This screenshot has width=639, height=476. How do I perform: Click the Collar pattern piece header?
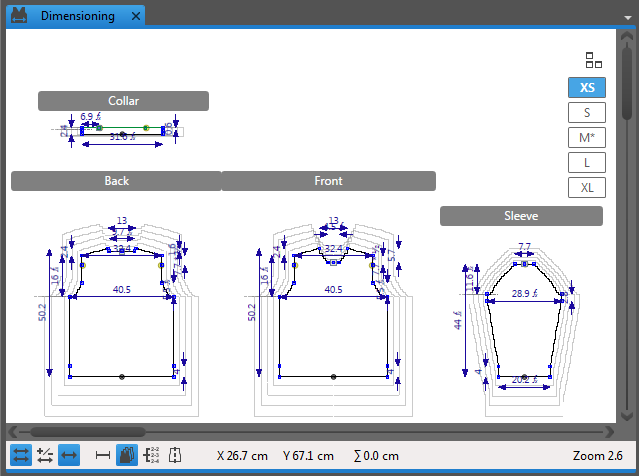tap(123, 101)
